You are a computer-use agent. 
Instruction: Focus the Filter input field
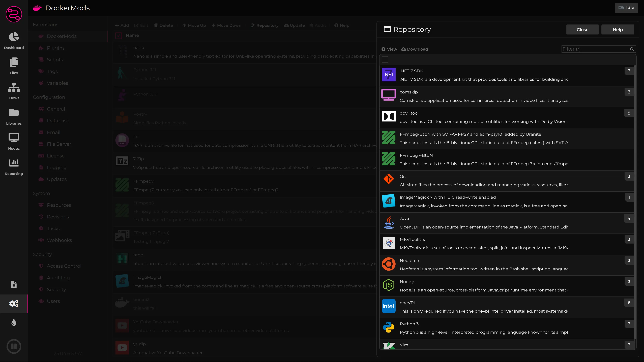pos(595,49)
